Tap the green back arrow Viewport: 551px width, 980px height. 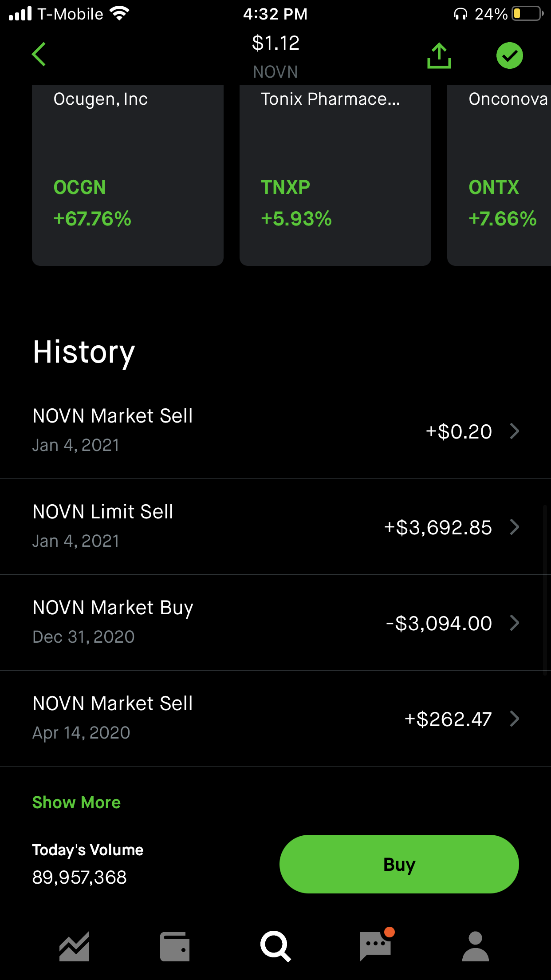point(39,55)
